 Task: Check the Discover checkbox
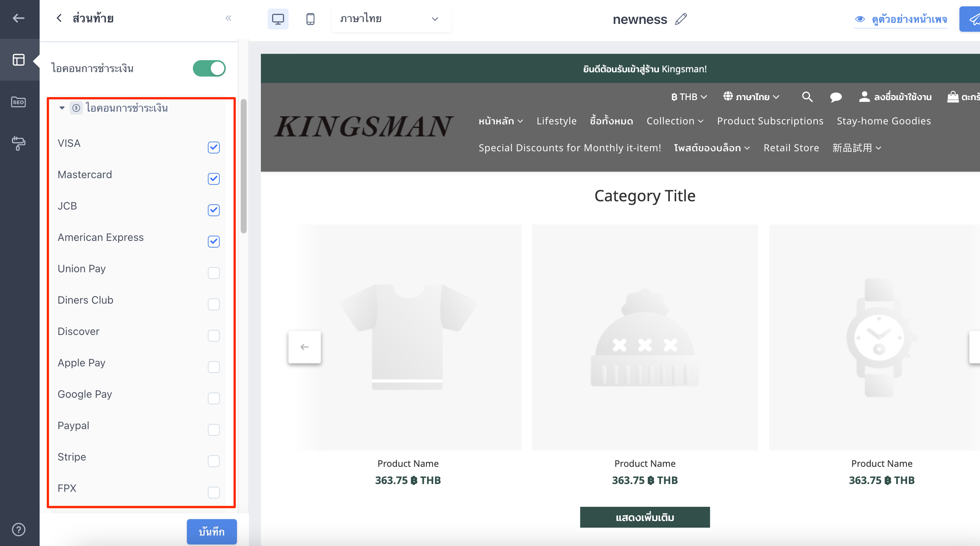(214, 335)
